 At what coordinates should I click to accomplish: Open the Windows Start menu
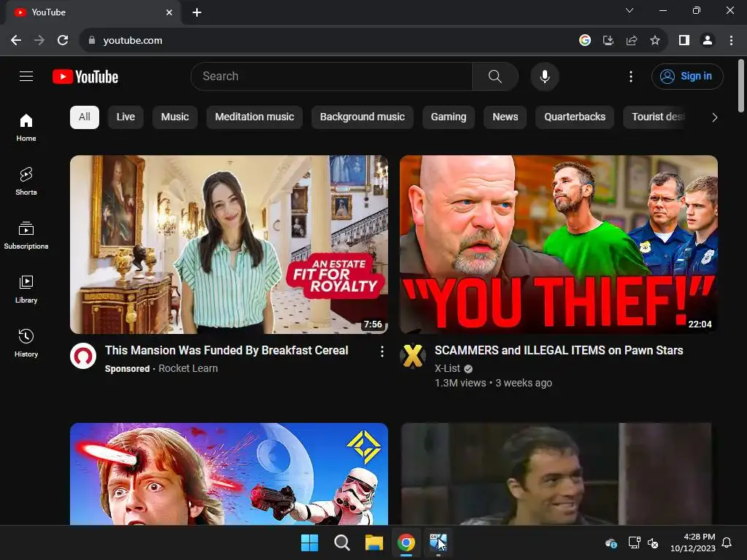(309, 542)
